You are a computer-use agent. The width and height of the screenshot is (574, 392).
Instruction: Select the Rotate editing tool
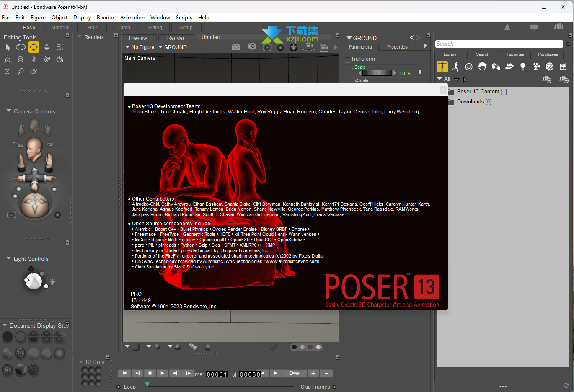[21, 47]
